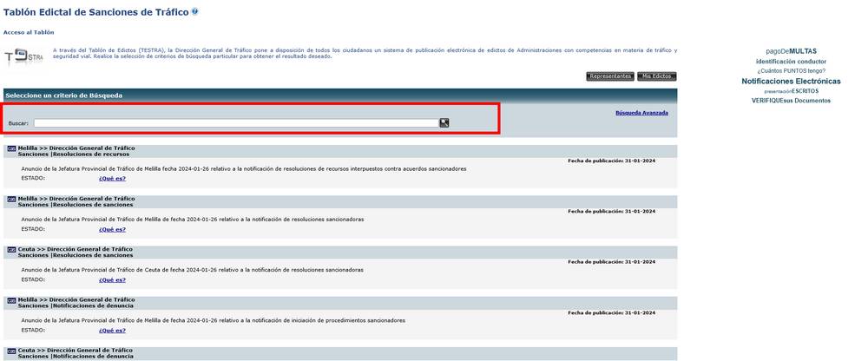Open ¿Qué es? under Ceuta Resoluciones de sanciones

(x=112, y=279)
